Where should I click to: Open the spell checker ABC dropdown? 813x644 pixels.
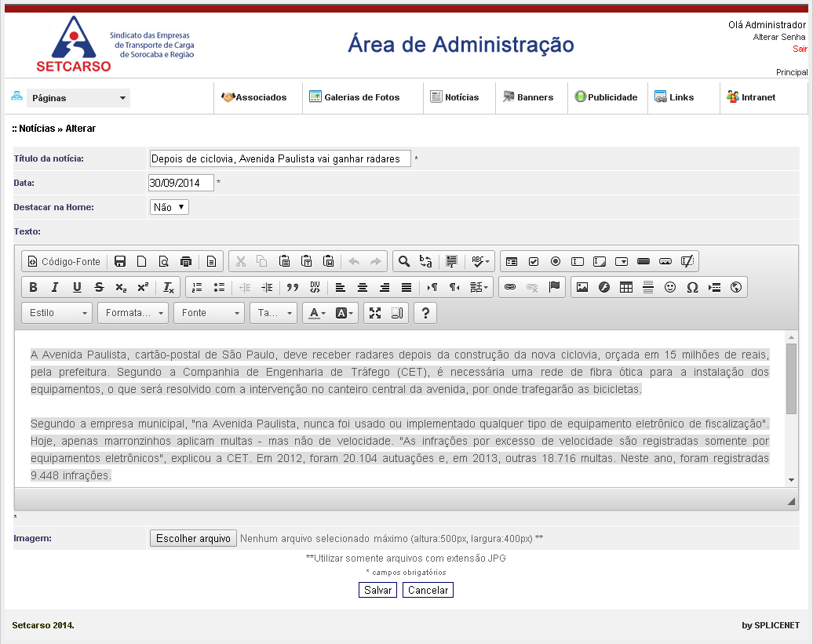(x=480, y=262)
